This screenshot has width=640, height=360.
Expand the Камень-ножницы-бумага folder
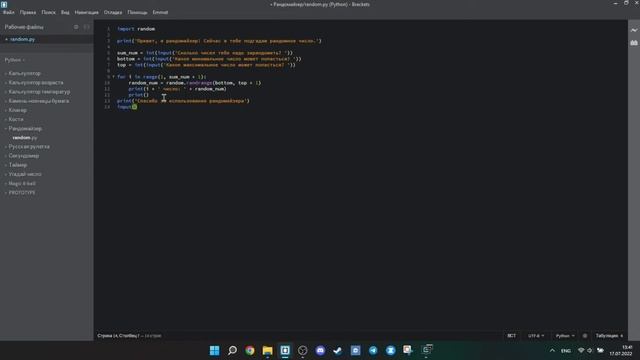pos(39,101)
